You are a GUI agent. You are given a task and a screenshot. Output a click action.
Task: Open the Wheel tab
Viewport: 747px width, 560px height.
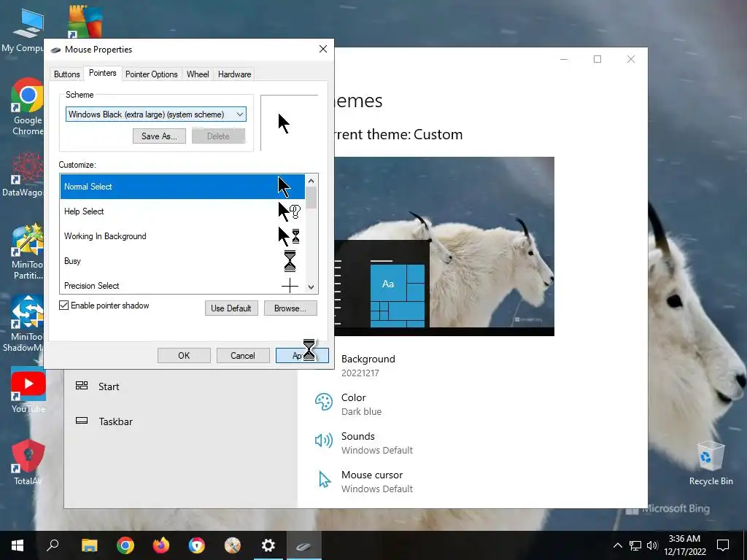coord(198,74)
